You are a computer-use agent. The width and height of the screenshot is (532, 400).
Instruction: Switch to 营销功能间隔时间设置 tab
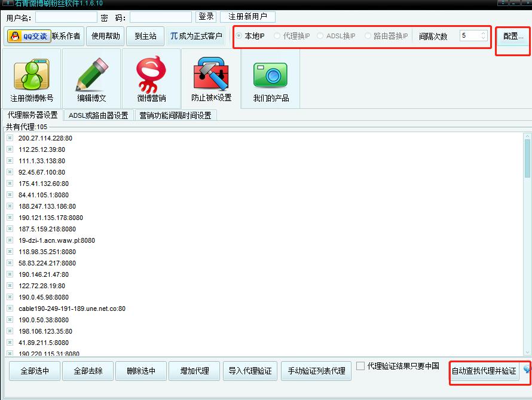(175, 115)
